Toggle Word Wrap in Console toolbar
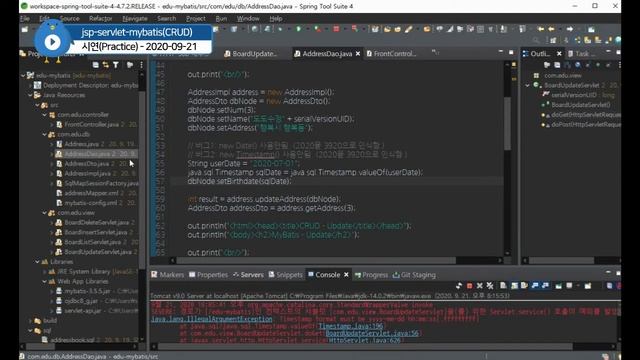Image resolution: width=640 pixels, height=360 pixels. [x=524, y=286]
